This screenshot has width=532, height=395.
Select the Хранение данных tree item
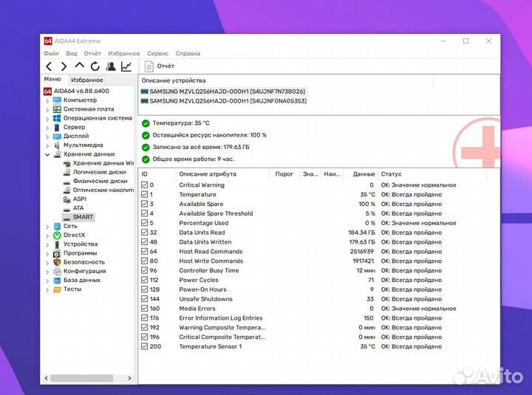(x=83, y=154)
